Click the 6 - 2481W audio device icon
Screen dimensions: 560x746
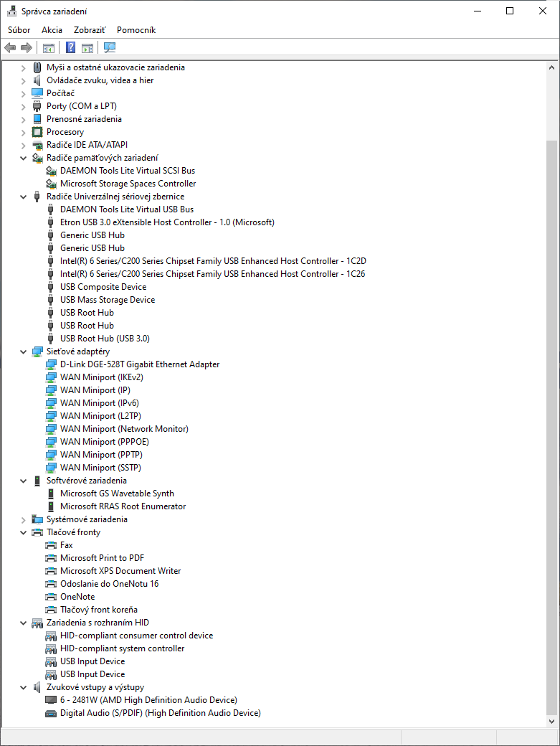51,700
